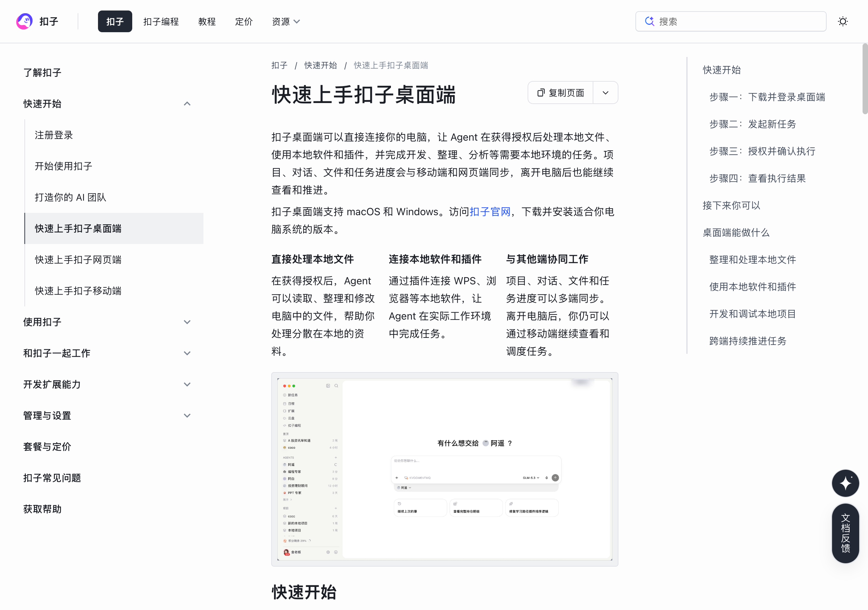Jump to 接下来你可以 in outline
The image size is (868, 610).
pos(731,205)
